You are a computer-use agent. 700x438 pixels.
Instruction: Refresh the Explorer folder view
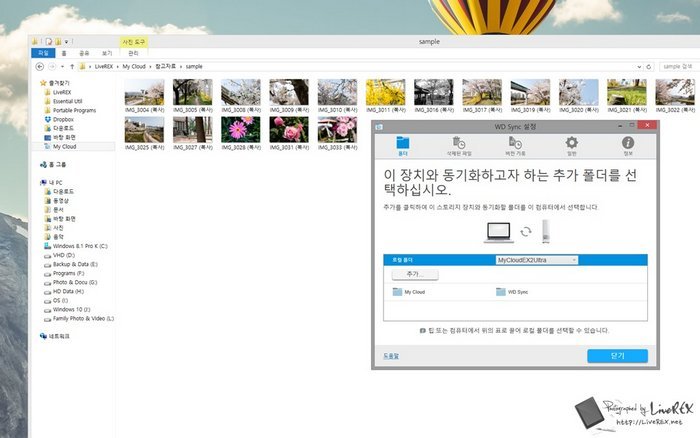649,67
